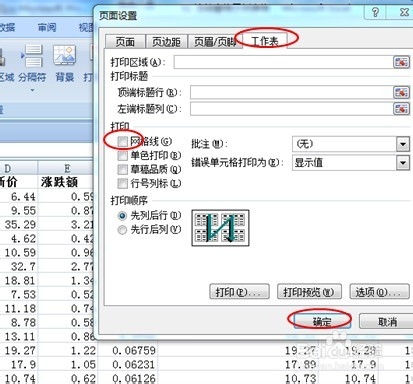The image size is (413, 384).
Task: Cancel dialog with 取消 button
Action: tap(387, 322)
